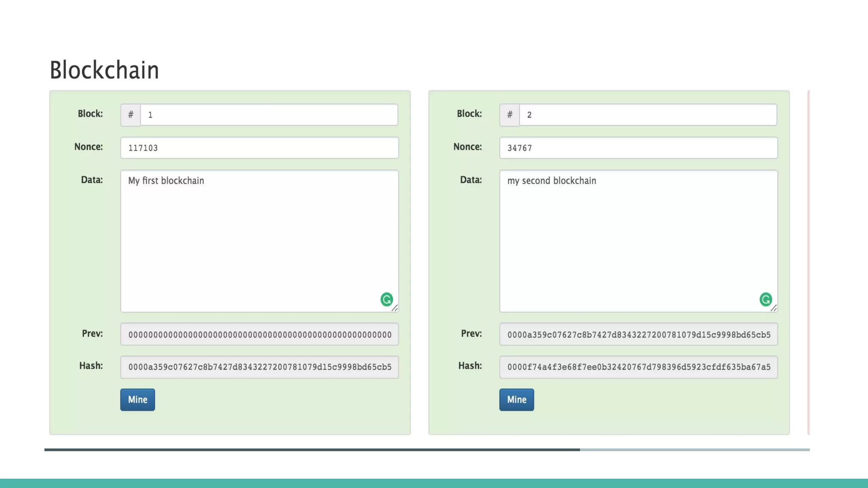Click Block 2's Hash field starting 0000f74a
This screenshot has height=488, width=868.
[638, 367]
